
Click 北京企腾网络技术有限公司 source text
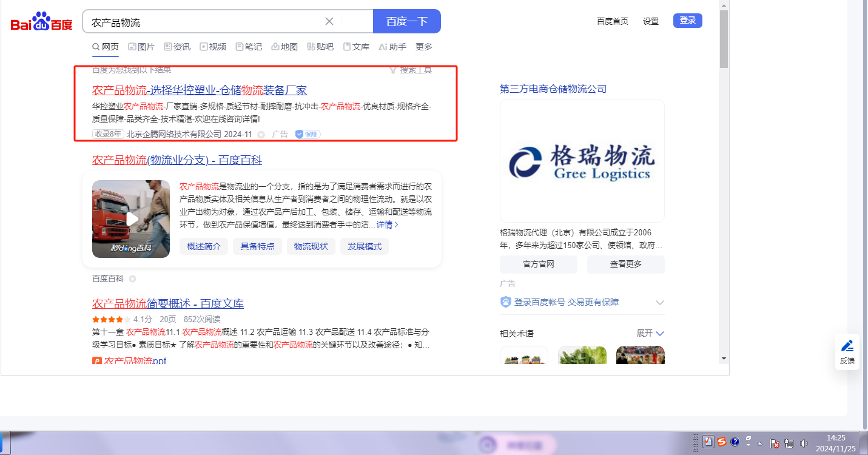tap(174, 134)
